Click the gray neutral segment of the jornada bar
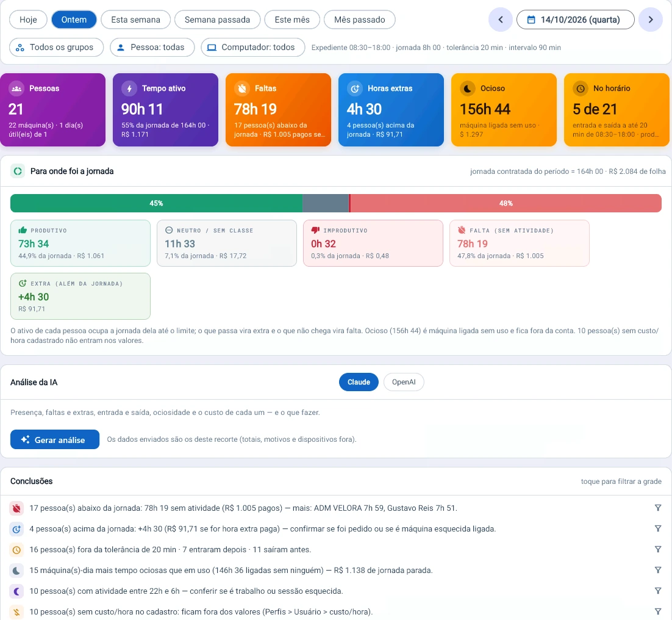 [x=326, y=203]
